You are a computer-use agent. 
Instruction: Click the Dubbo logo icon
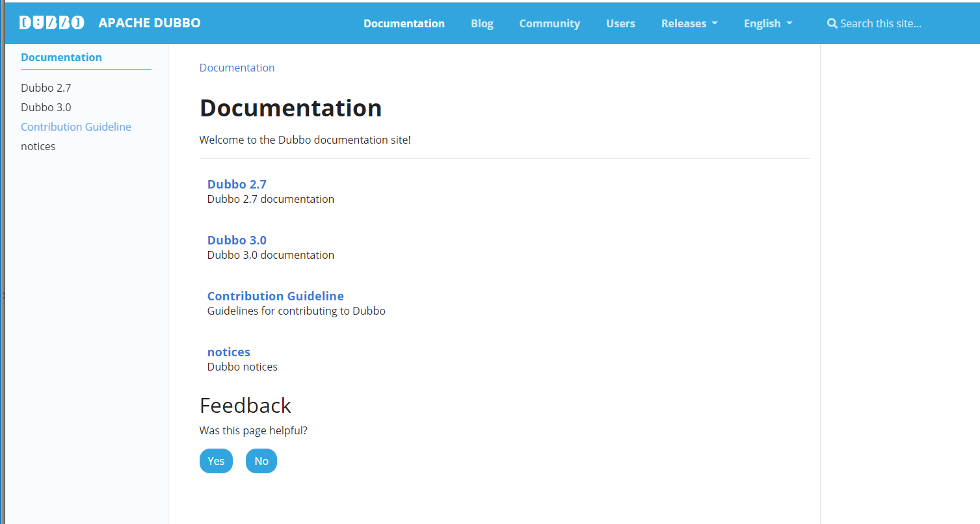coord(52,23)
